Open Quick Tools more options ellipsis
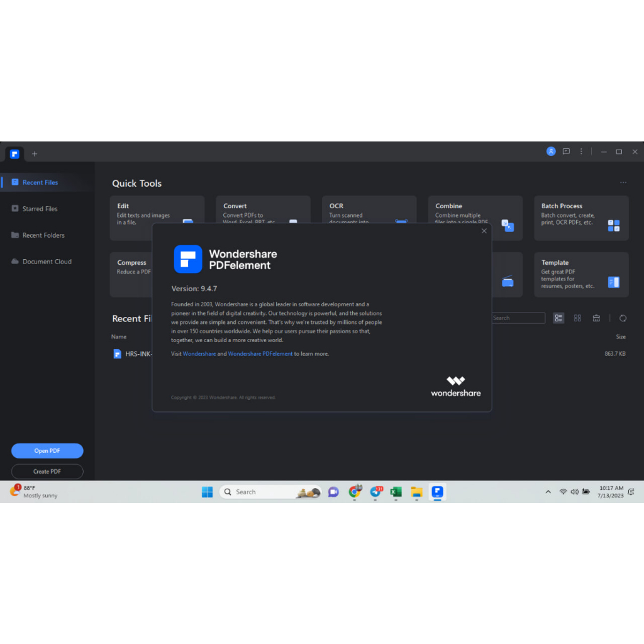 point(623,182)
